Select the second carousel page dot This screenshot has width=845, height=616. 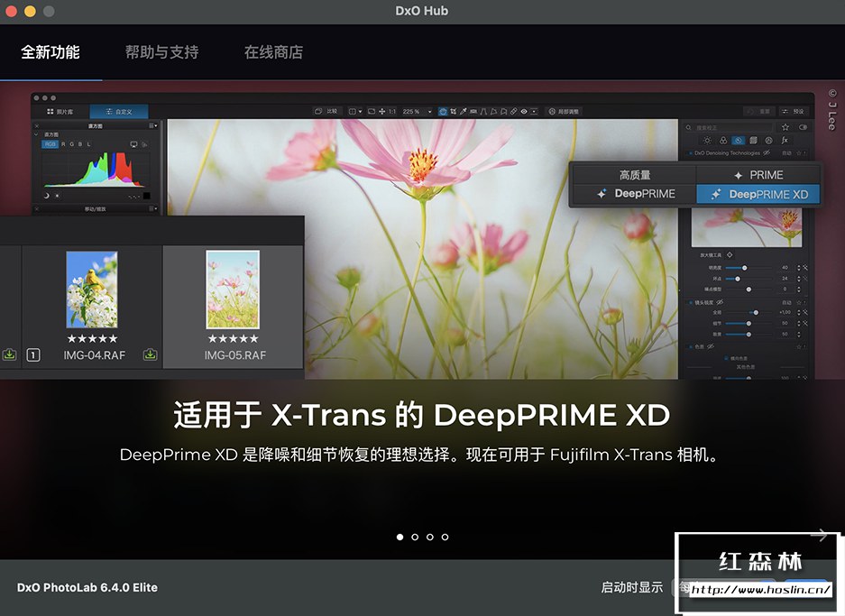click(415, 537)
